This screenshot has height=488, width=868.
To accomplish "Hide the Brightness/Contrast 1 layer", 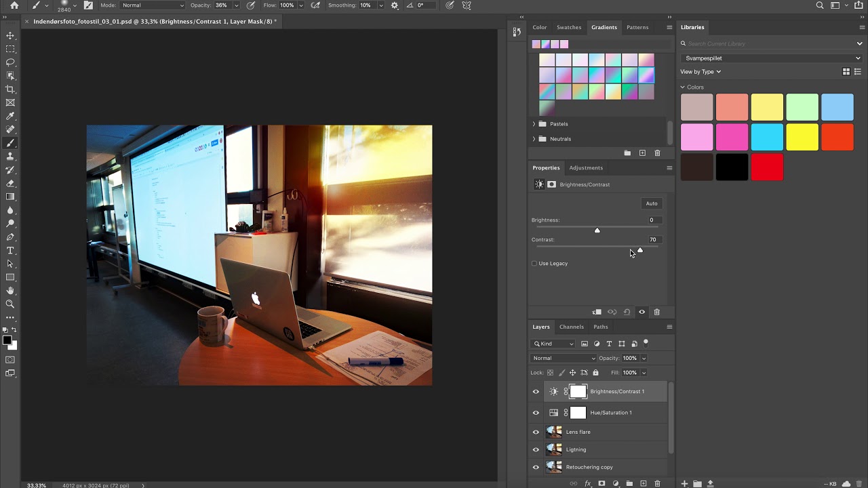I will point(536,392).
